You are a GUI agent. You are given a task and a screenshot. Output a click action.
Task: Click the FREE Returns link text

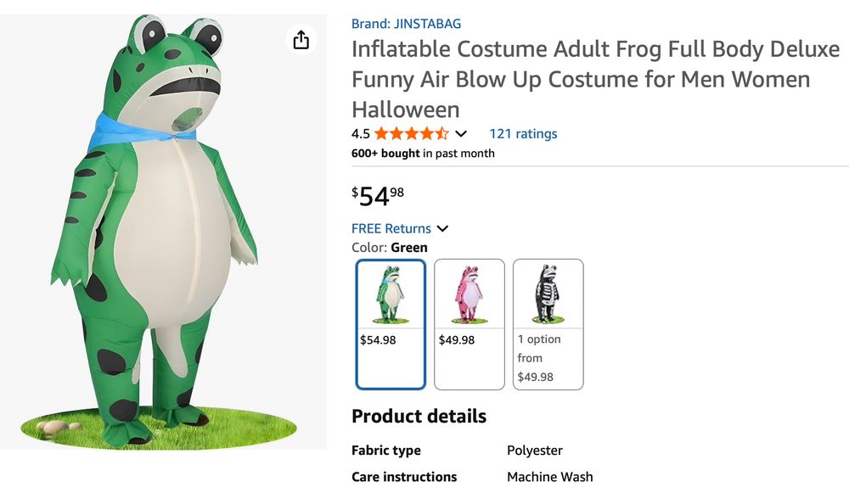[391, 228]
